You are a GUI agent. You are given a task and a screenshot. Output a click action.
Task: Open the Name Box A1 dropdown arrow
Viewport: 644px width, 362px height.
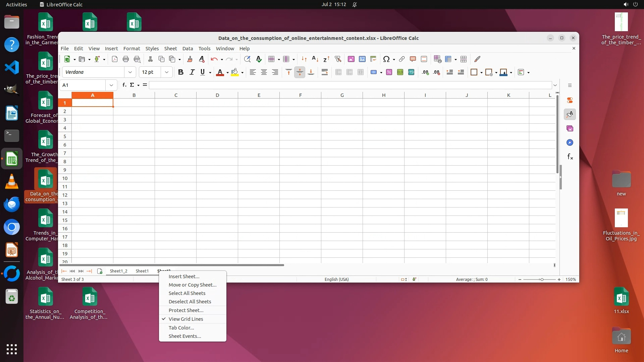pos(111,85)
